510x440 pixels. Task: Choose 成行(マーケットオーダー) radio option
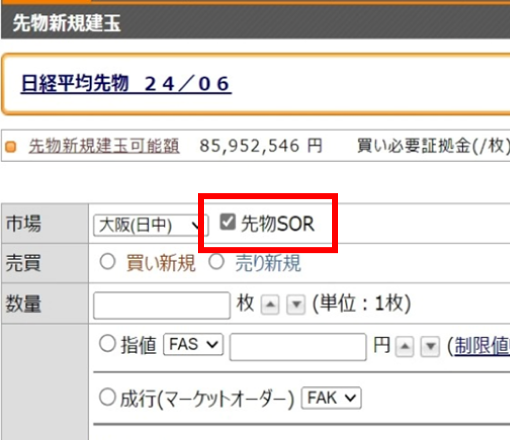tap(107, 397)
